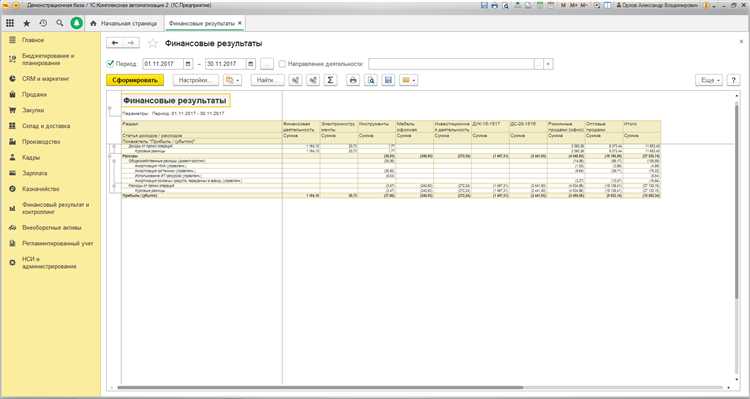Open the Favorites star panel
The image size is (750, 399).
27,23
